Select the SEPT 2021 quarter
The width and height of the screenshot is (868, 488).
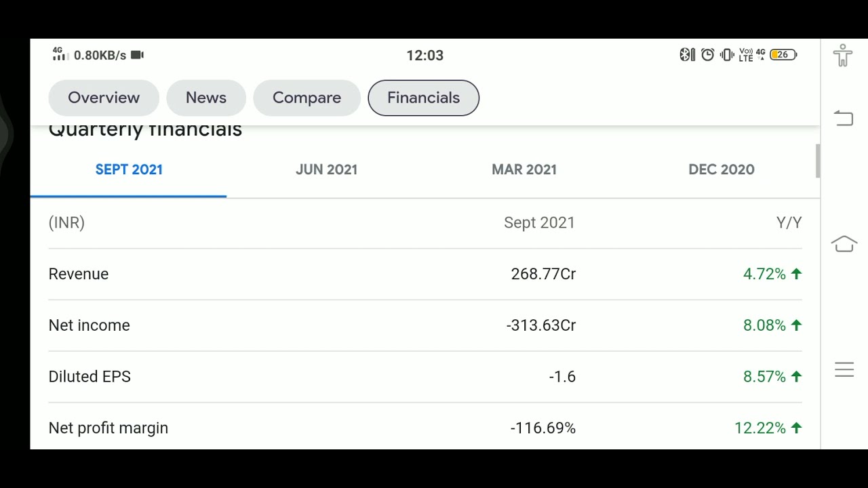[129, 170]
